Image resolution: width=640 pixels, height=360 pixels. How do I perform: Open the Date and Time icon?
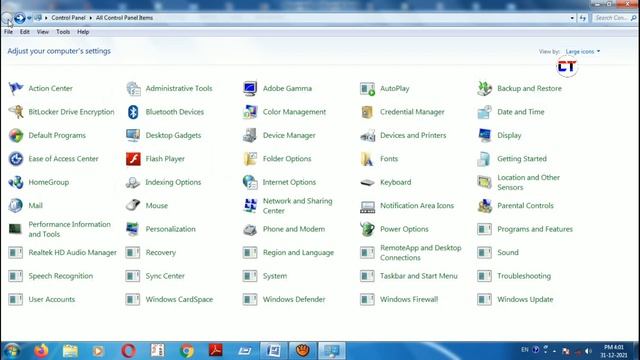[x=484, y=112]
